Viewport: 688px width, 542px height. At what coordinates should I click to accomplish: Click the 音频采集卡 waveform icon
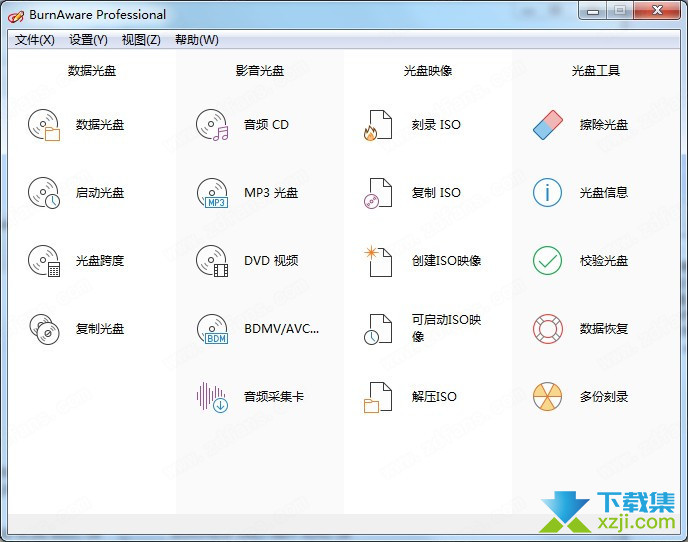tap(212, 397)
